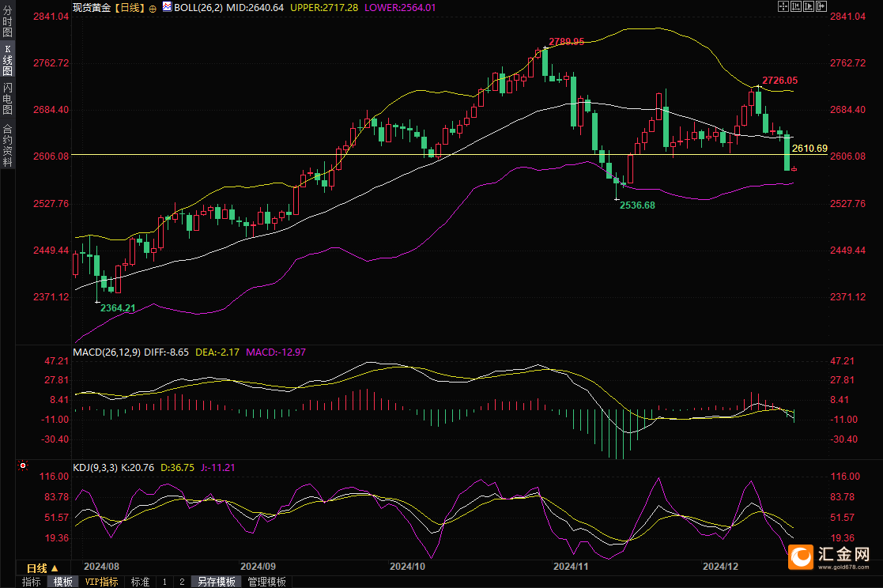Select the K线图 side tab
The width and height of the screenshot is (883, 588).
point(7,60)
